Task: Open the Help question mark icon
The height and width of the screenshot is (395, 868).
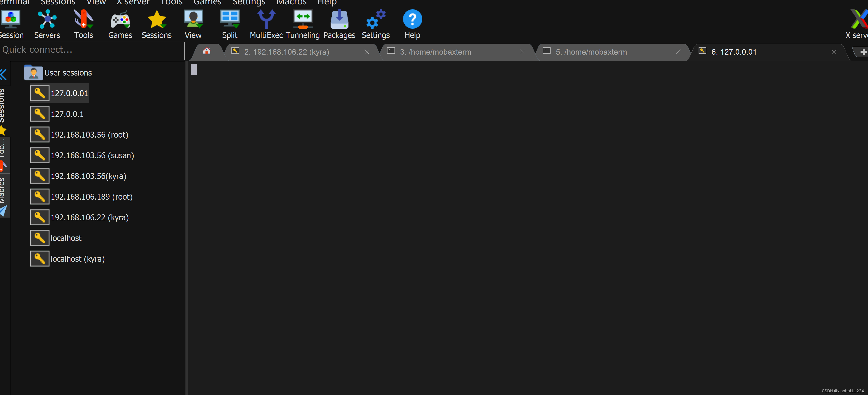Action: tap(412, 19)
